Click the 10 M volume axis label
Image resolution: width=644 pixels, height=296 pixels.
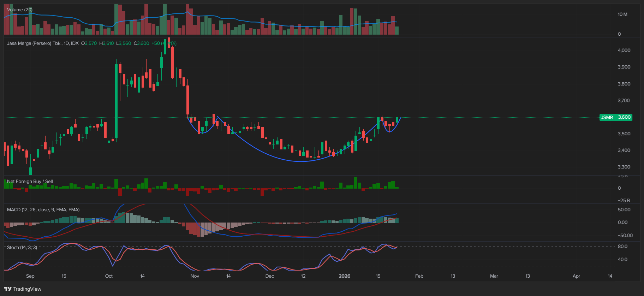[622, 14]
